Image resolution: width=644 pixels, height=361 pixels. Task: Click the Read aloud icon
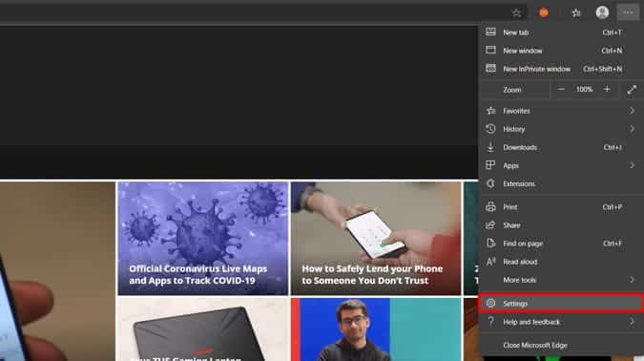tap(490, 262)
